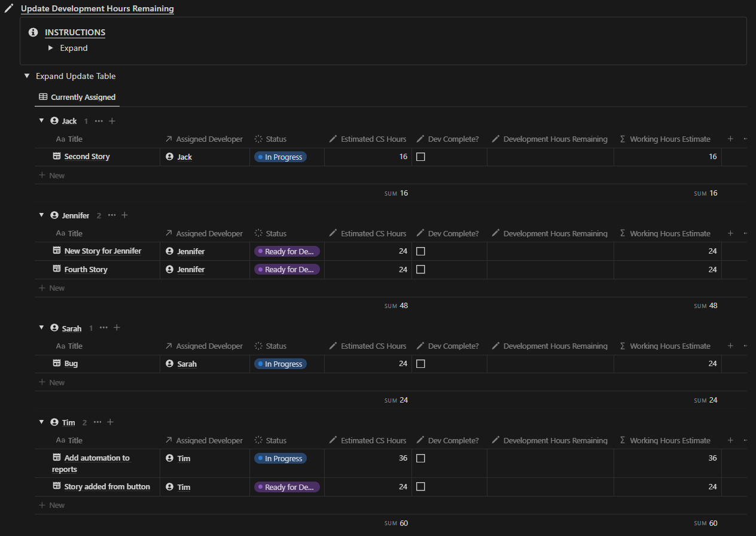Collapse the Sarah group
Image resolution: width=756 pixels, height=536 pixels.
[x=41, y=328]
